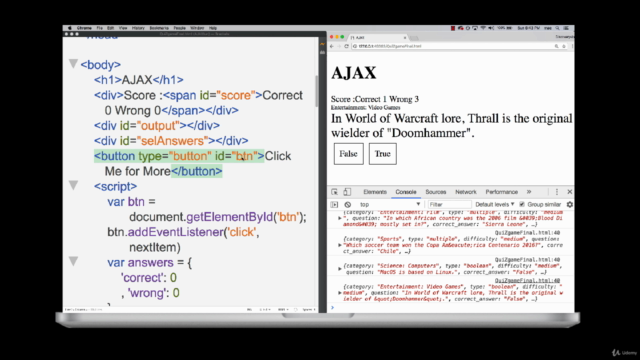The image size is (640, 360).
Task: Open QuiZgameFinal.html:40 link above Sports entry
Action: coord(527,233)
